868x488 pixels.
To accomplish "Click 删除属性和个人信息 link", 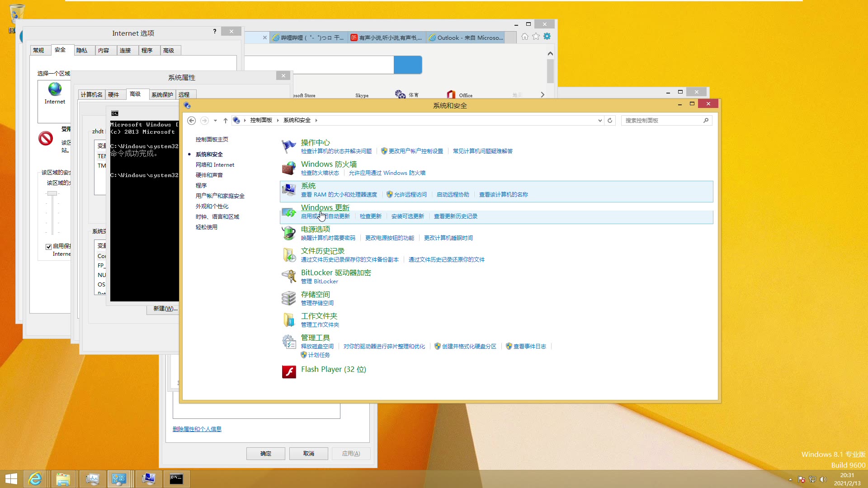I will pyautogui.click(x=197, y=429).
